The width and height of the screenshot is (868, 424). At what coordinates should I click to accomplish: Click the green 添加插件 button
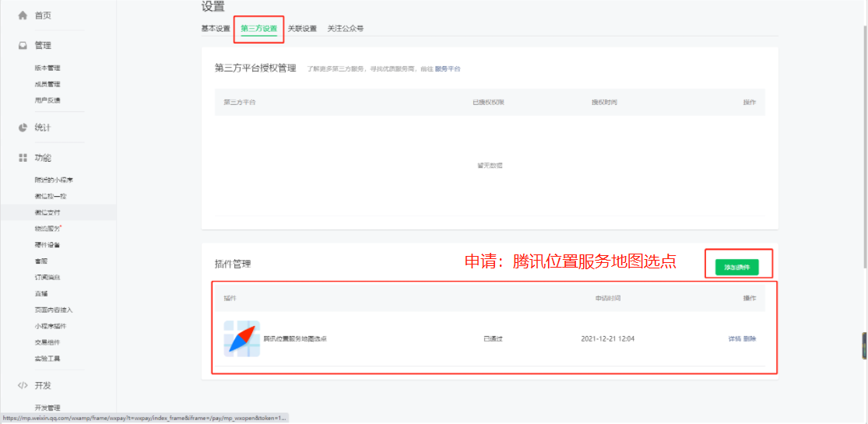(x=736, y=268)
